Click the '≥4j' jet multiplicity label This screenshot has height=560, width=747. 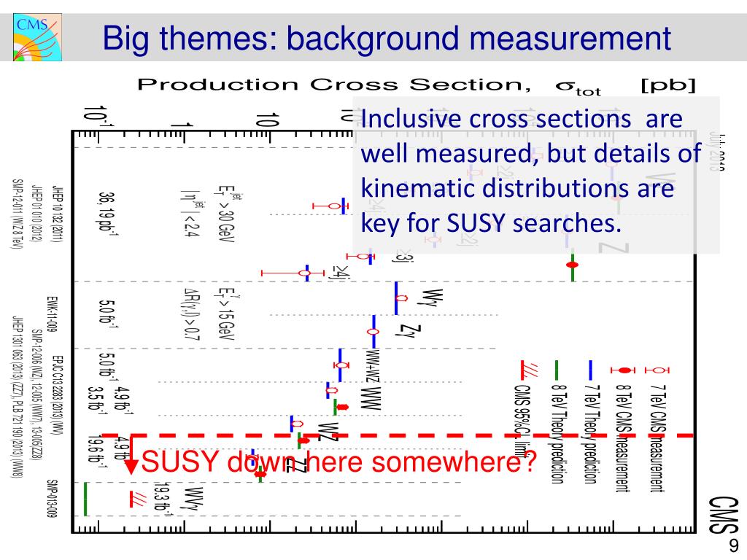point(341,272)
